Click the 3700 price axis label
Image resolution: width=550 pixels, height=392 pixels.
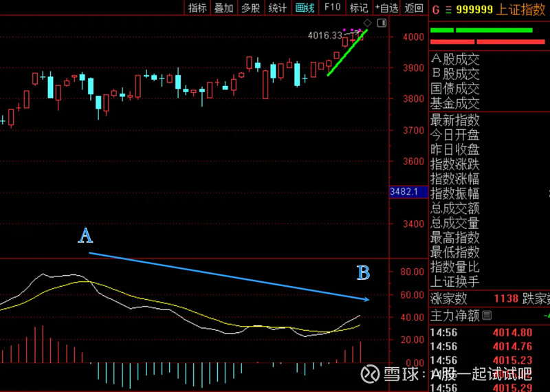point(414,130)
